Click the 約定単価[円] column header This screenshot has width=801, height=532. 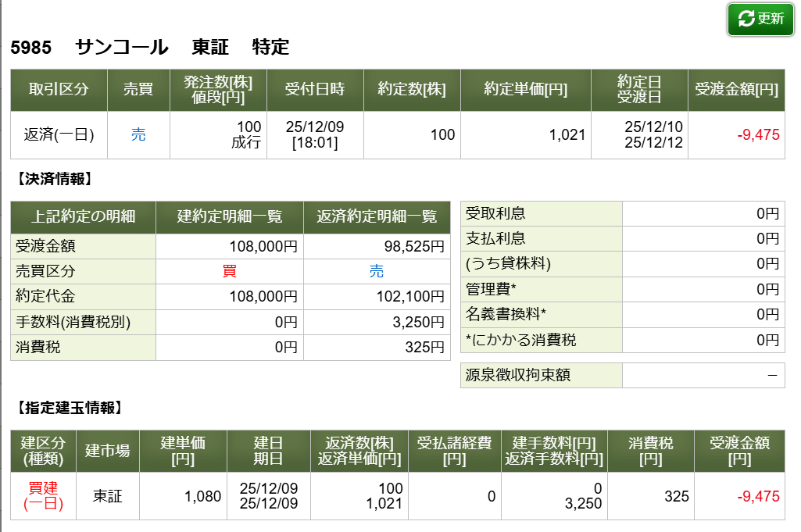click(525, 89)
